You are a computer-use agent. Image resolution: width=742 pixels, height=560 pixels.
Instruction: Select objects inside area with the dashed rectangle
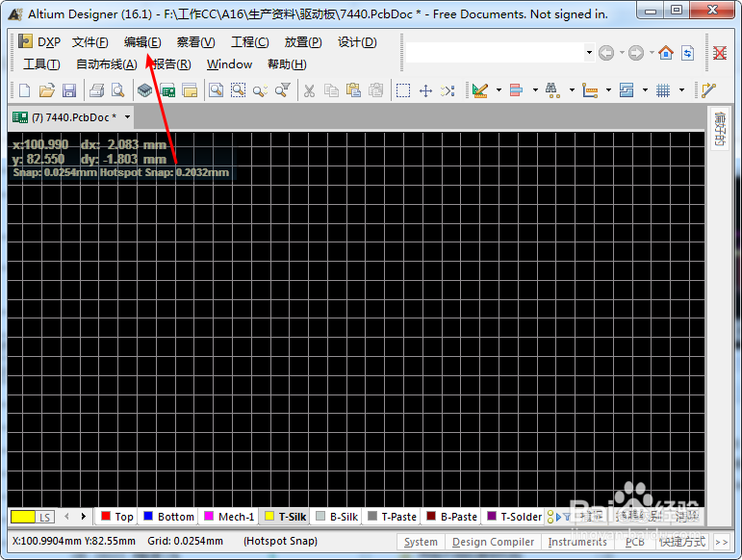tap(403, 90)
